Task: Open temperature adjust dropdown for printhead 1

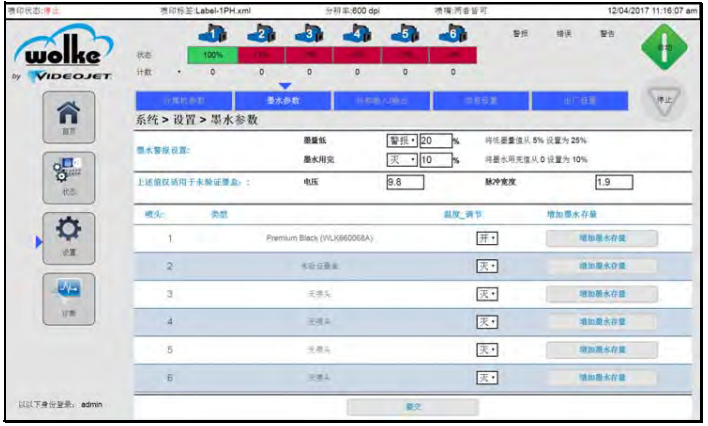Action: click(486, 239)
